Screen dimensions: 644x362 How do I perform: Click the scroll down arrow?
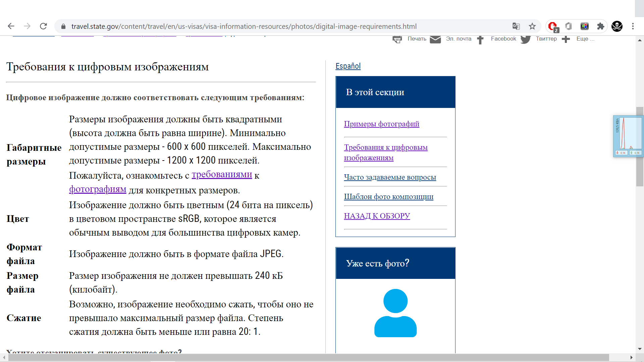[x=640, y=349]
